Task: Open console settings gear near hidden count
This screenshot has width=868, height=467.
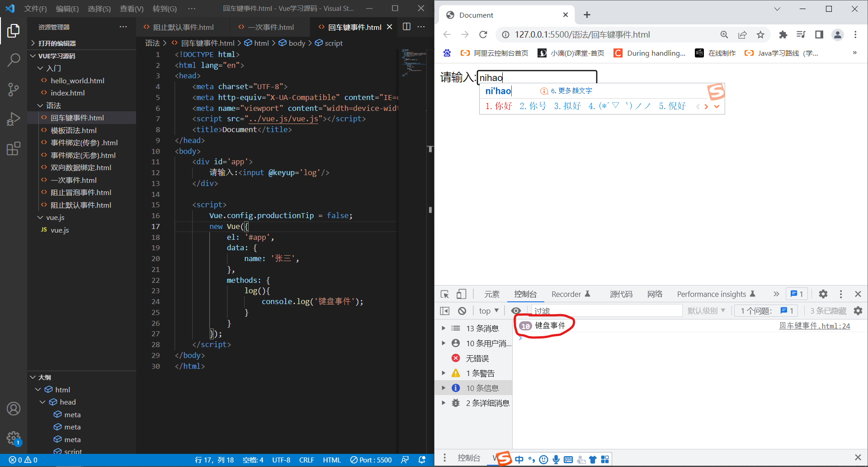Action: click(858, 311)
